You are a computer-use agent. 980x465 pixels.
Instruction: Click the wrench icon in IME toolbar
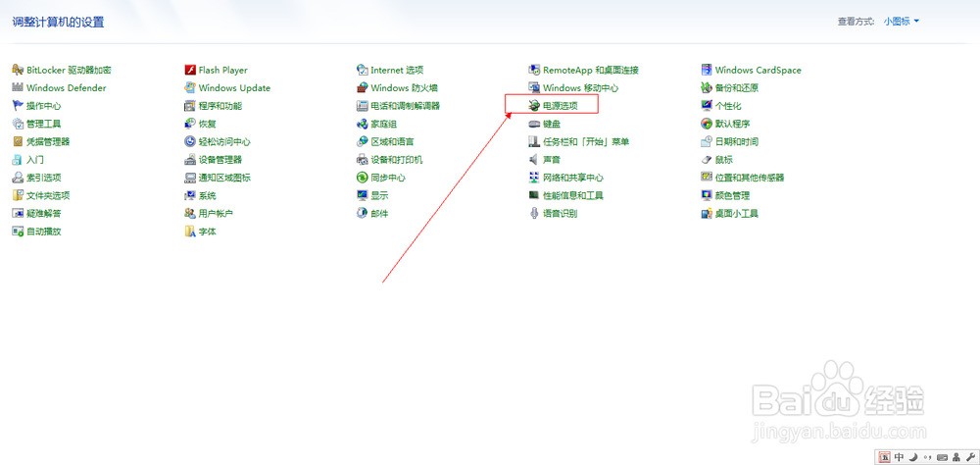point(970,457)
